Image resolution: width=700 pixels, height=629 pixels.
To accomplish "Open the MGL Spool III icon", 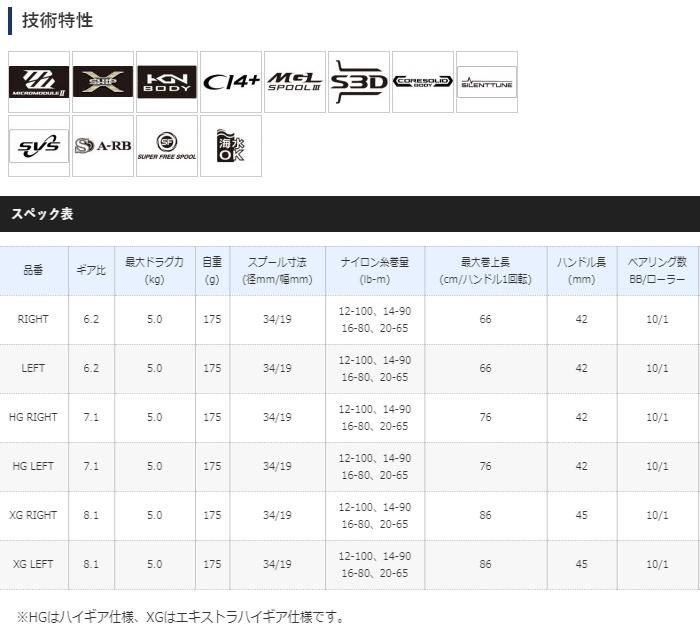I will 295,82.
